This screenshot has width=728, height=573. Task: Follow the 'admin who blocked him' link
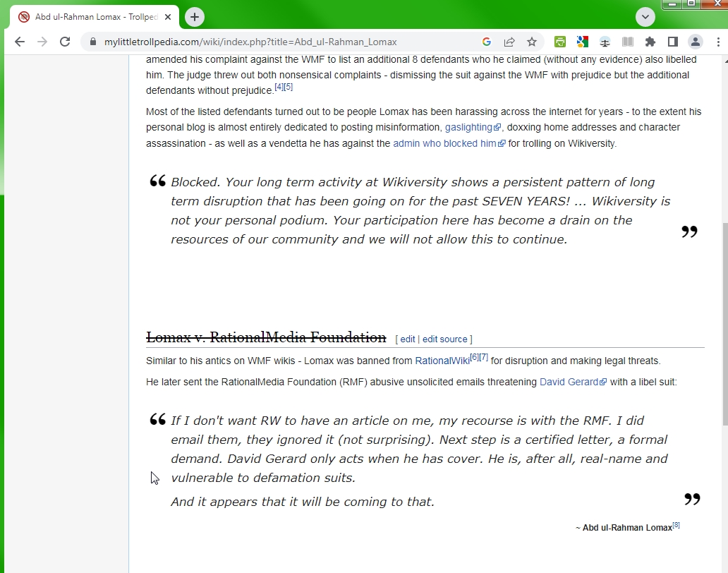point(449,143)
